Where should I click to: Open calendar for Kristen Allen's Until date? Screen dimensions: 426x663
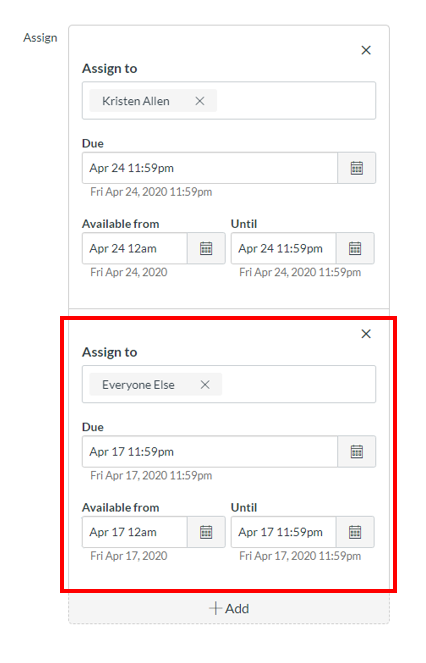pos(355,248)
